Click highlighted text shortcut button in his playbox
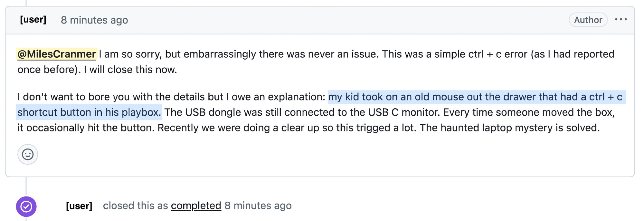This screenshot has width=644, height=221. point(89,112)
